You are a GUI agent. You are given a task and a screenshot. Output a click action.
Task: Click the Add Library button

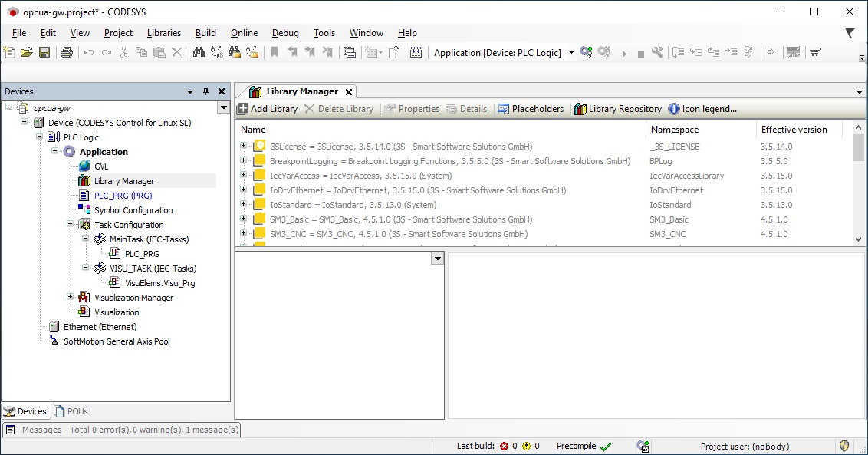point(268,109)
